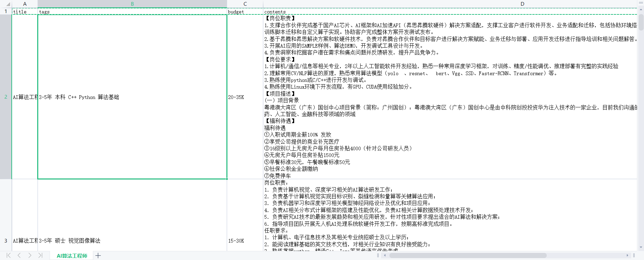The image size is (644, 260).
Task: Select the row 3 AI算法工程 title cell
Action: click(x=25, y=215)
